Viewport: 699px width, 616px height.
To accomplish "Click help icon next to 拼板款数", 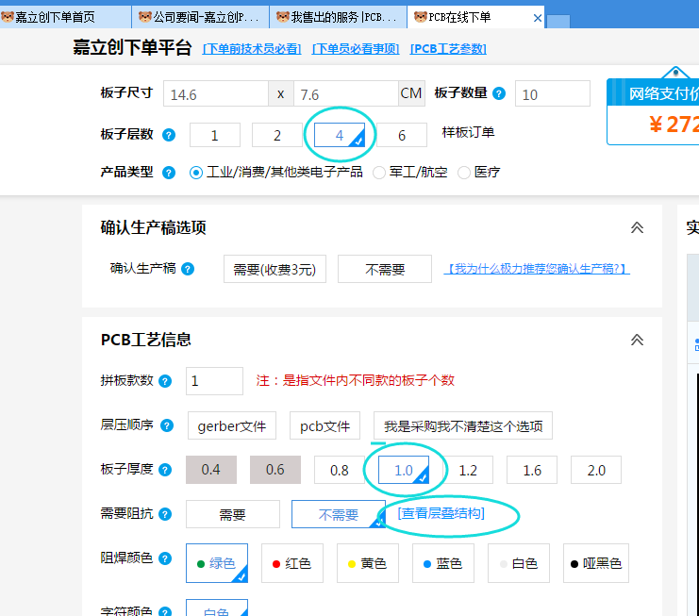I will [165, 381].
